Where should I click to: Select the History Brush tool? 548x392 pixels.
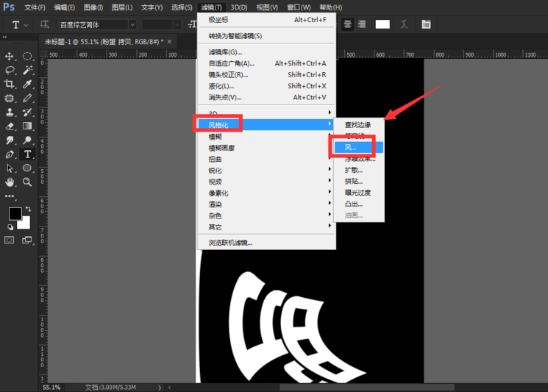(27, 112)
